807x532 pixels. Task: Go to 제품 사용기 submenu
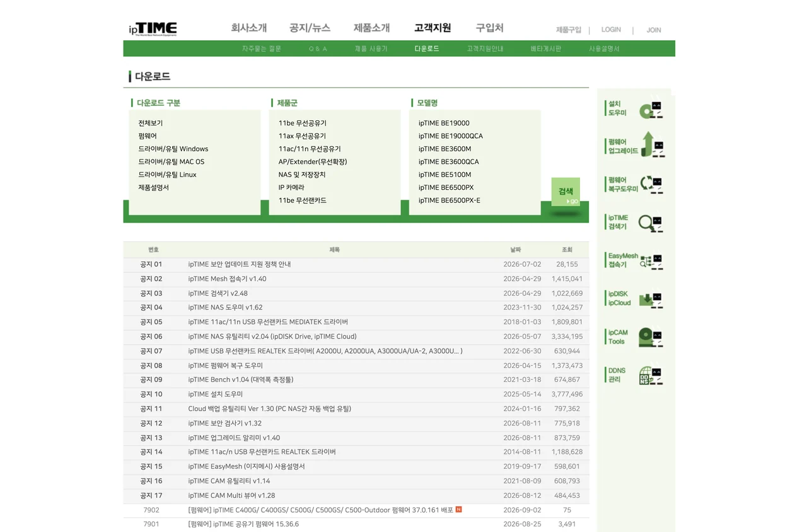point(371,49)
